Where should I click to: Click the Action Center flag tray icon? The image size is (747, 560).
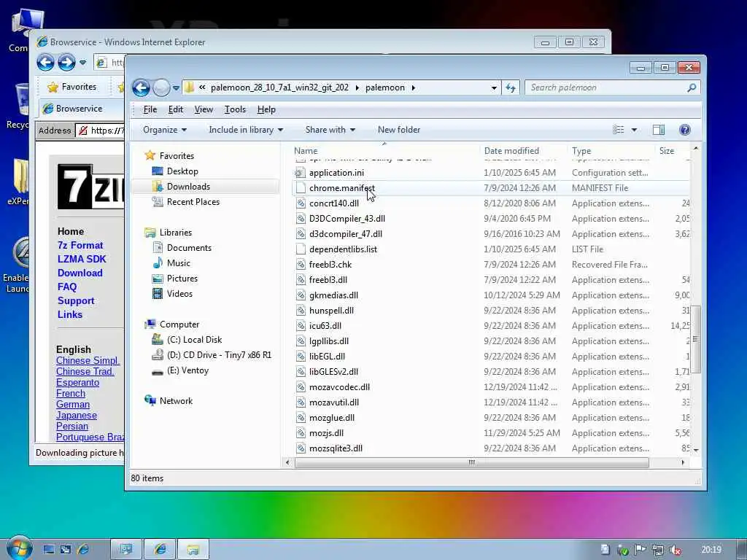pos(640,550)
